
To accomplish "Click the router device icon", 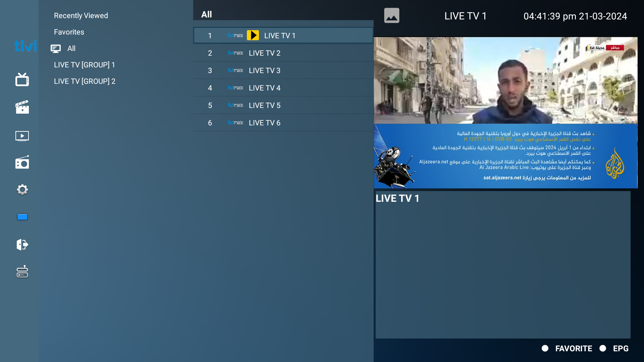I will 22,271.
